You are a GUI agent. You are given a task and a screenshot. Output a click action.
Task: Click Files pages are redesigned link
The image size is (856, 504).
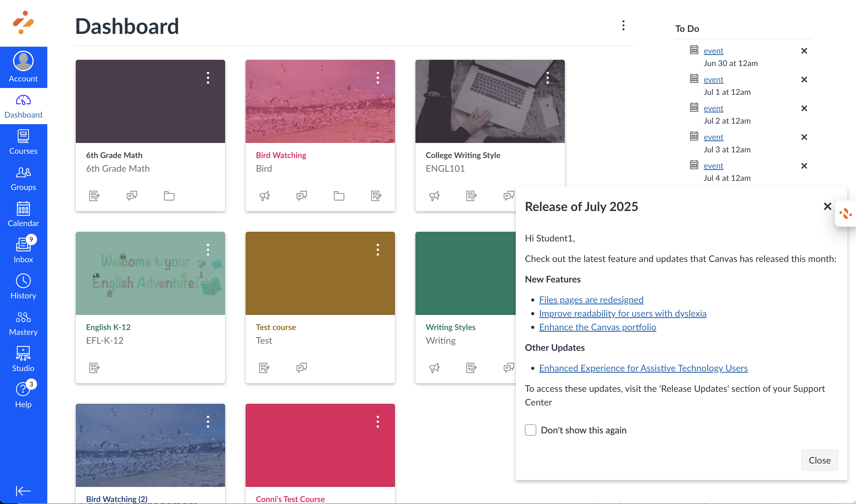coord(591,300)
